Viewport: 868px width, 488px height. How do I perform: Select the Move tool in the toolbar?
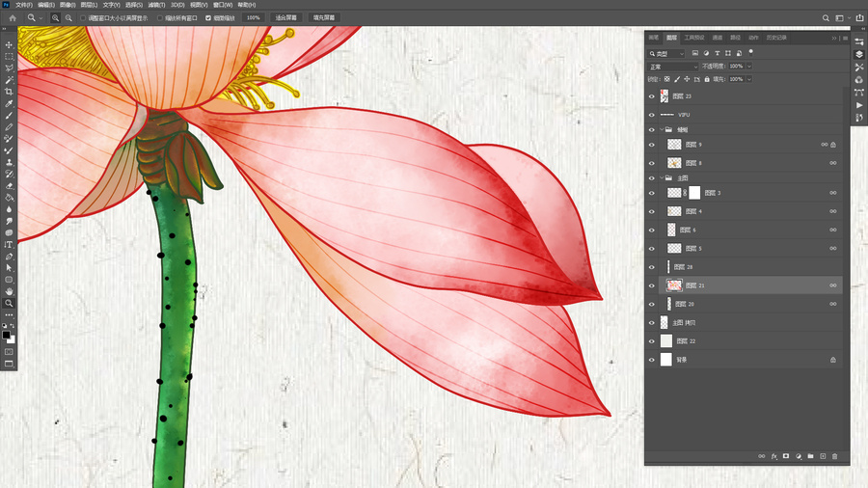coord(9,44)
